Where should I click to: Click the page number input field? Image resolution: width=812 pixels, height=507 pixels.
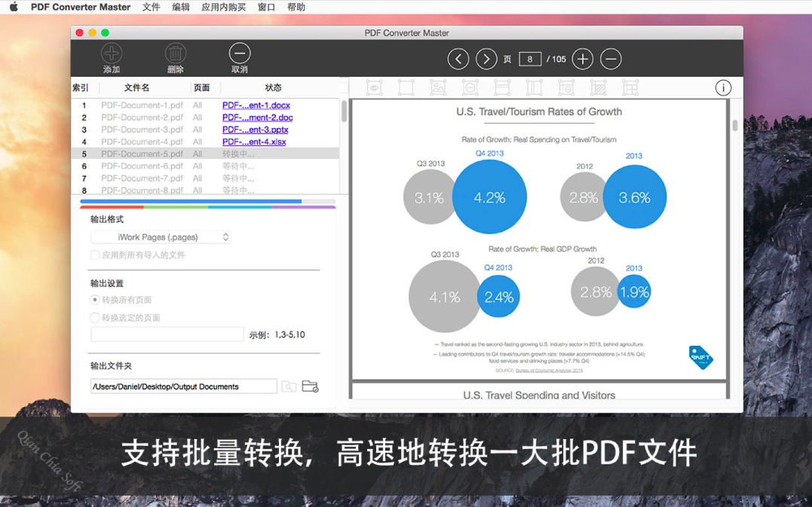(x=529, y=59)
